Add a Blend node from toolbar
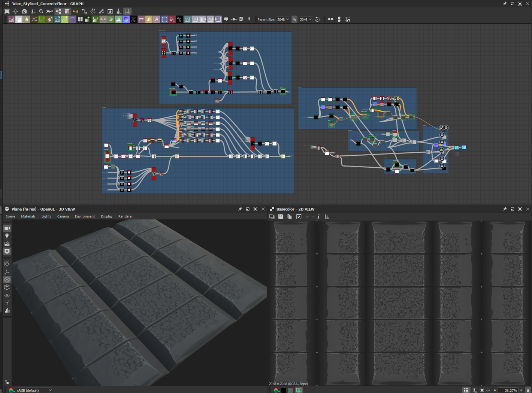532x393 pixels. tap(19, 19)
